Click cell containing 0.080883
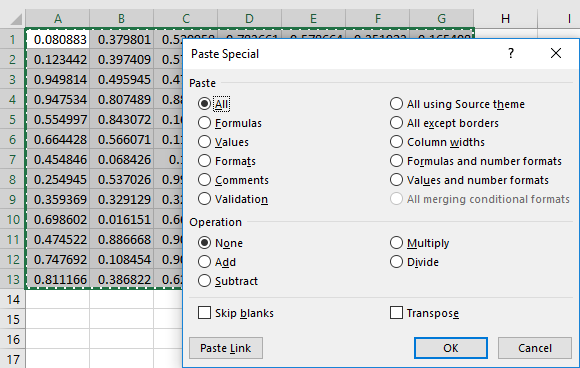580x368 pixels. (x=58, y=39)
